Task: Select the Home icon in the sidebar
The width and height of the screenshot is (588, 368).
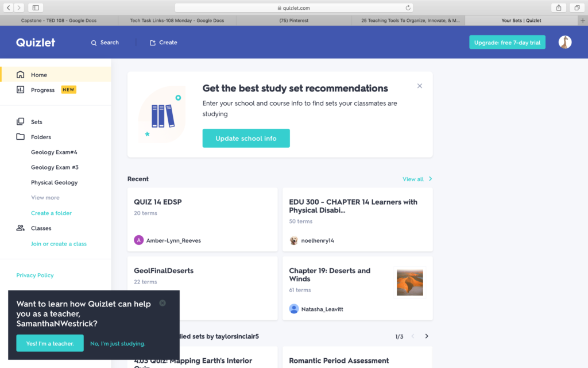Action: 21,74
